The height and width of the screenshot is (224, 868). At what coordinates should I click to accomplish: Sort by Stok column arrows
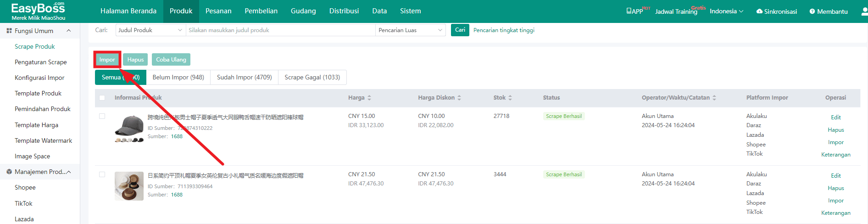point(510,98)
